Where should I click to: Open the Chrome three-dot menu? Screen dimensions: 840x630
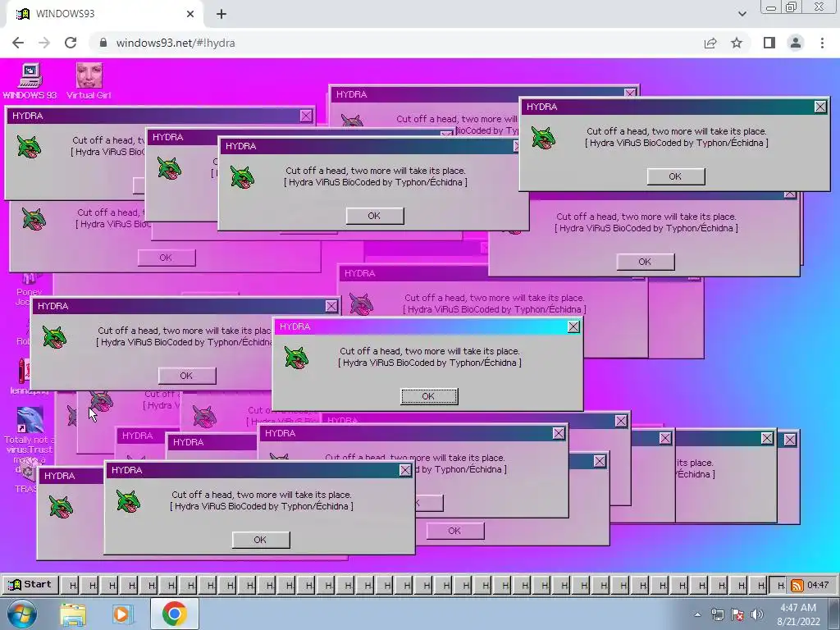(822, 43)
